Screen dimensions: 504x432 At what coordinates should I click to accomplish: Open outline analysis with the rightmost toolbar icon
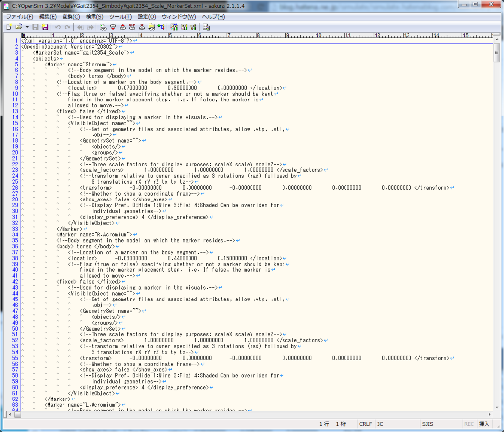pyautogui.click(x=206, y=27)
